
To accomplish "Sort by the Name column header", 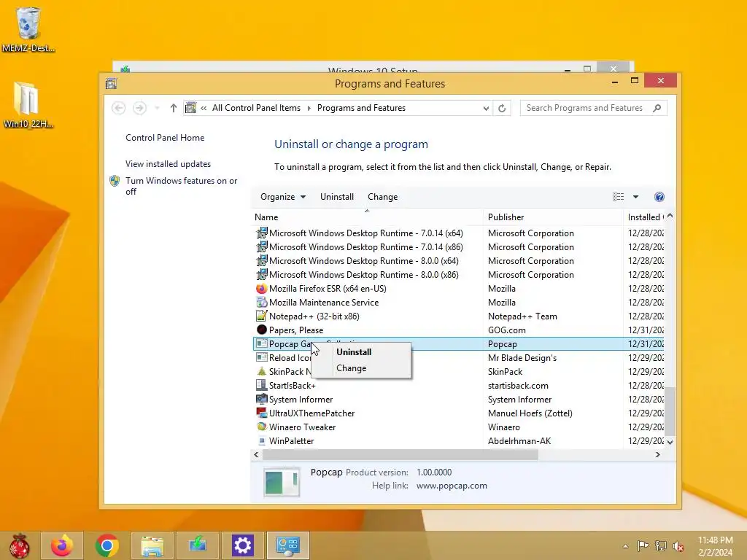I will 367,217.
